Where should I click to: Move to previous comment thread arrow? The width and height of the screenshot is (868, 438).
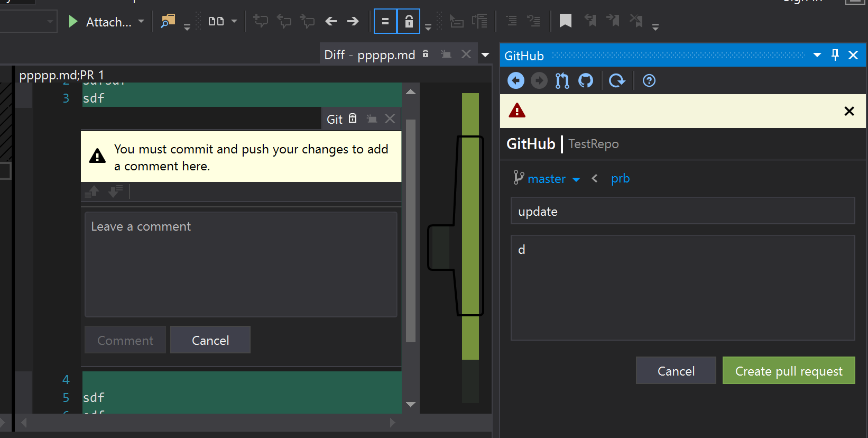tap(93, 191)
